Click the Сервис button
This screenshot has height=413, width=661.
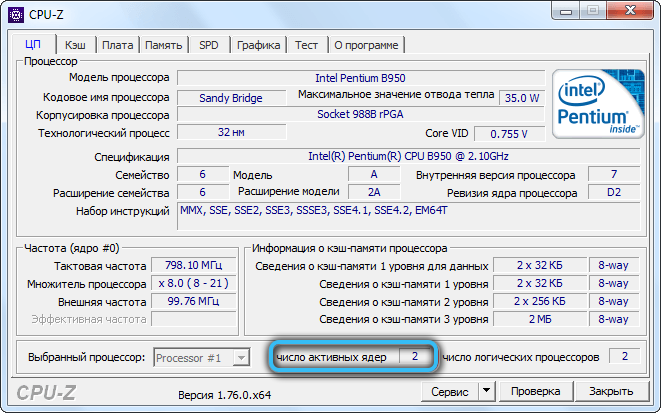pyautogui.click(x=449, y=392)
